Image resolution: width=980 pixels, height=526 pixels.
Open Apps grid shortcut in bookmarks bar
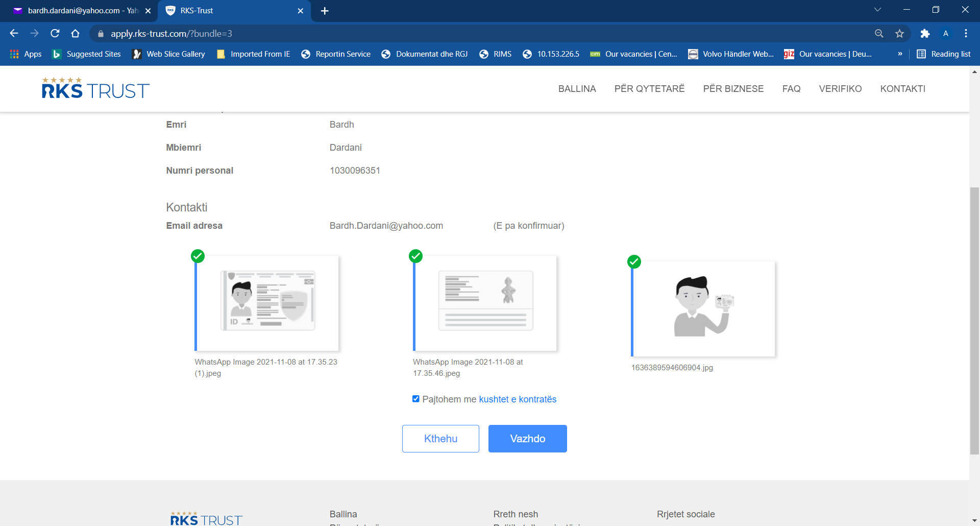[x=26, y=54]
